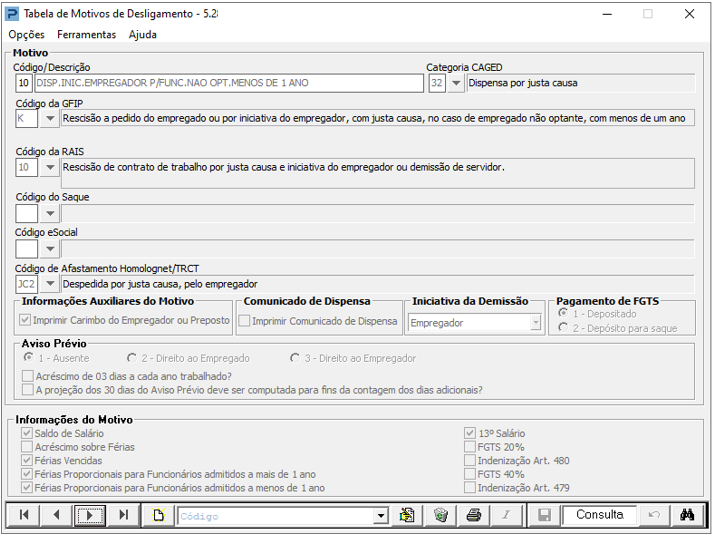Open the Iniciativa da Demissão combo box
Screen dimensions: 716x537
475,323
